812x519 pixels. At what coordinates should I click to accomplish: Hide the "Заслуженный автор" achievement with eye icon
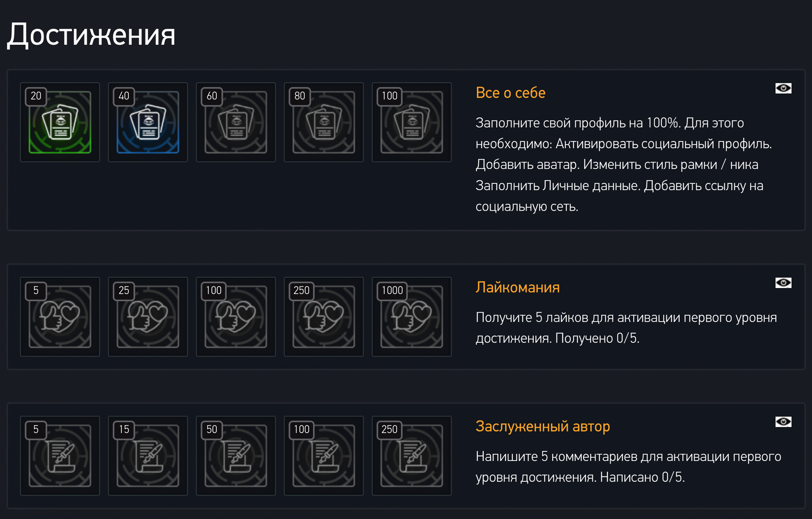coord(783,422)
